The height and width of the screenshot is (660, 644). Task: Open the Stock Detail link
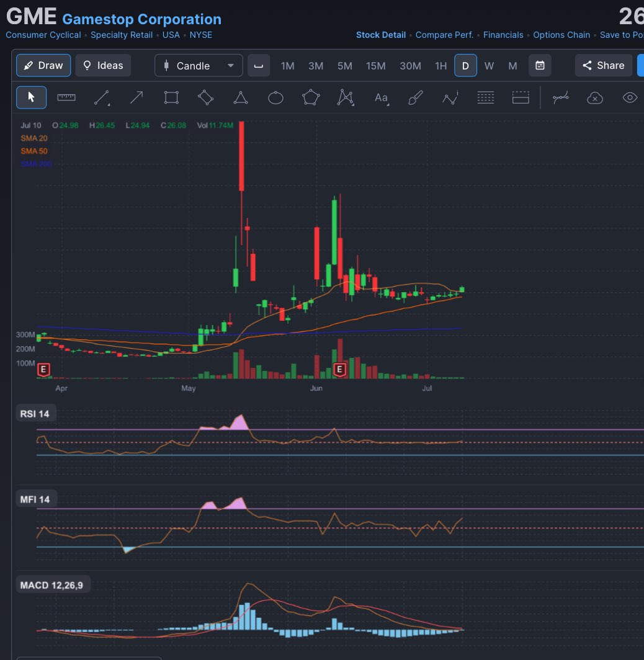(x=381, y=35)
